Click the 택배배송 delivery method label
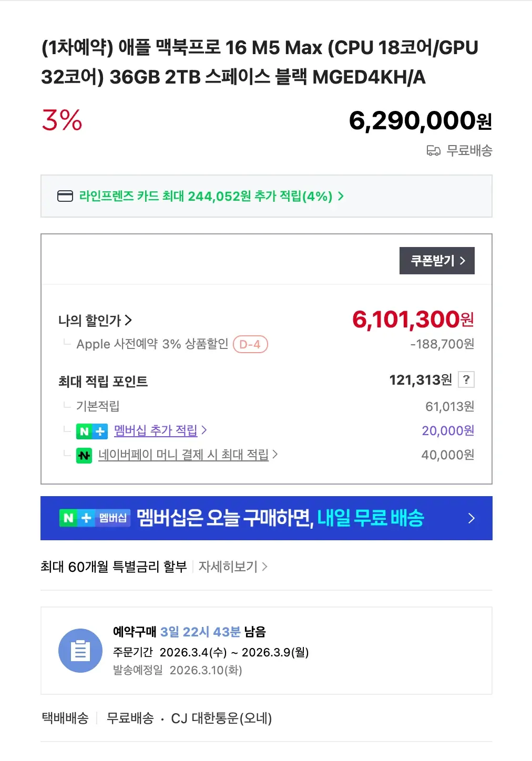The width and height of the screenshot is (532, 761). pyautogui.click(x=65, y=718)
